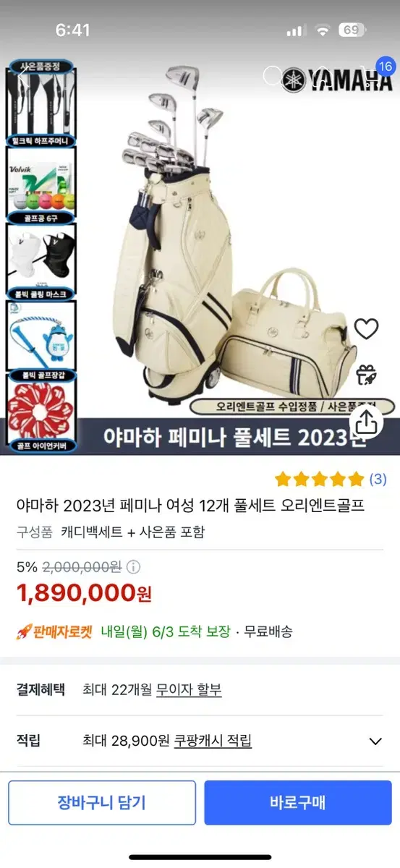Open cart with the 16 badge

tap(372, 75)
